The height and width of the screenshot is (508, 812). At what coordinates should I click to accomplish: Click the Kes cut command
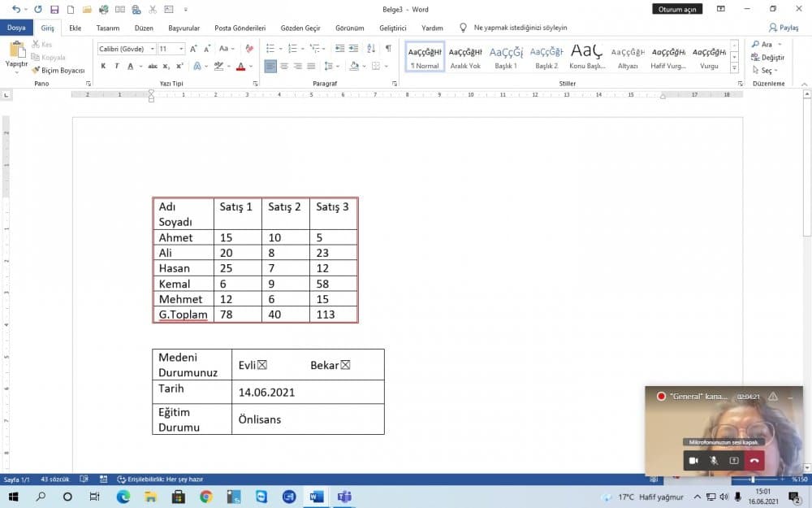[x=42, y=44]
